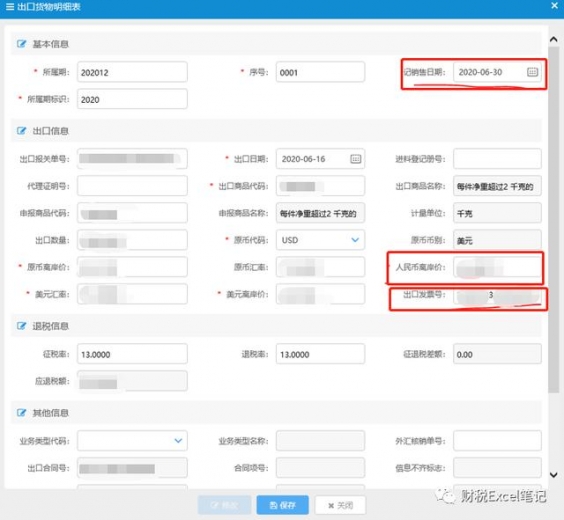Click the 出口商品代码 input field

click(x=320, y=186)
